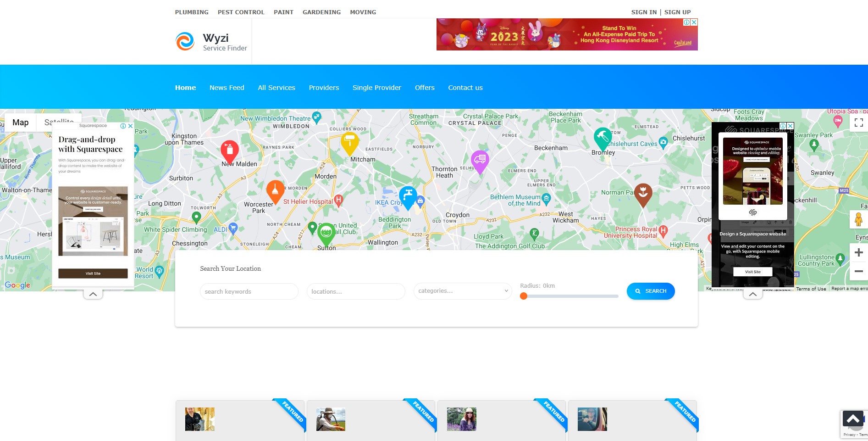Go to the Offers page
The height and width of the screenshot is (441, 868).
tap(425, 88)
